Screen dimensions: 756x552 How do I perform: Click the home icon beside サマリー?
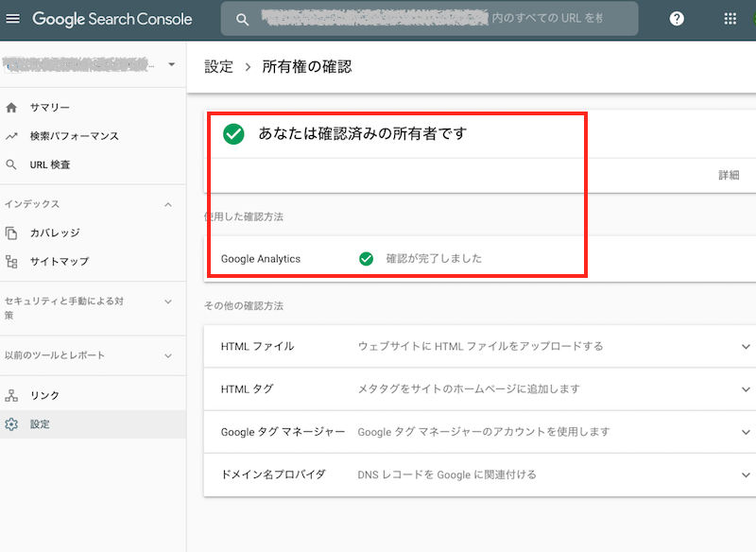11,108
